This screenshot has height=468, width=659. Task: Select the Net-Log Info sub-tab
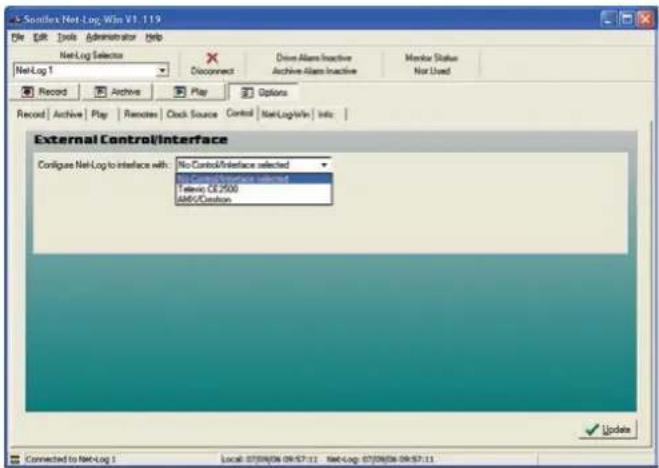coord(286,114)
